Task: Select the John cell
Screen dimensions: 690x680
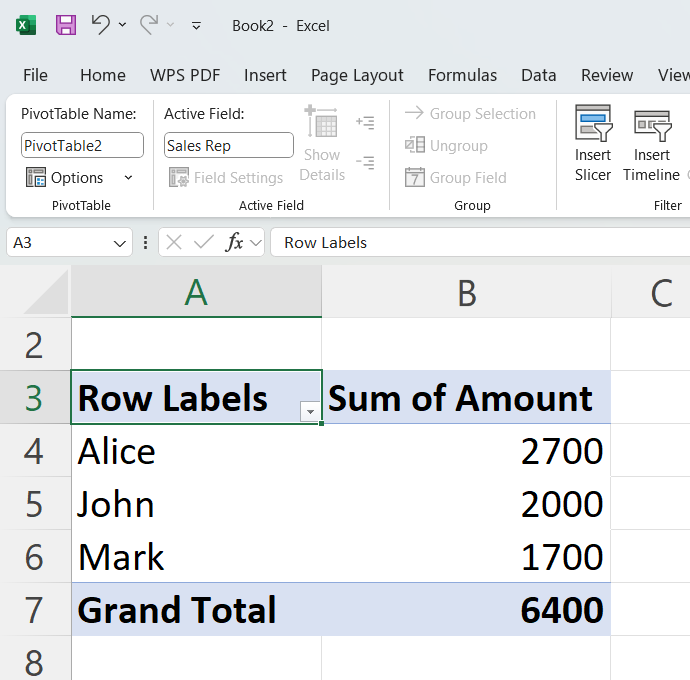Action: pyautogui.click(x=196, y=504)
